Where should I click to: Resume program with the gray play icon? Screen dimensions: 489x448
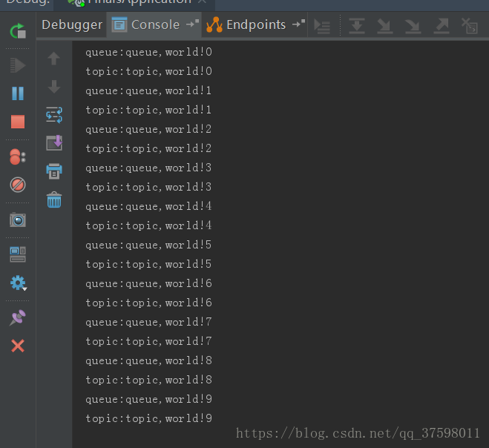pyautogui.click(x=18, y=65)
